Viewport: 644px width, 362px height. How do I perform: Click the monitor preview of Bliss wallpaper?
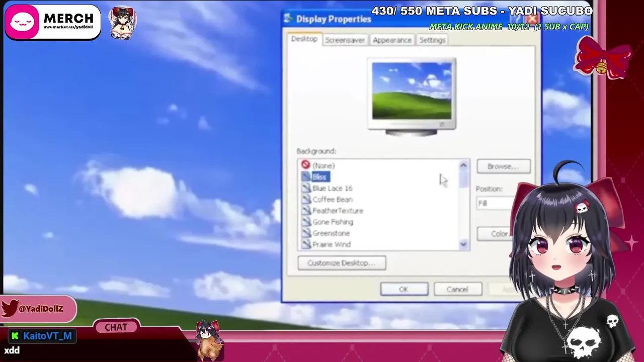412,92
